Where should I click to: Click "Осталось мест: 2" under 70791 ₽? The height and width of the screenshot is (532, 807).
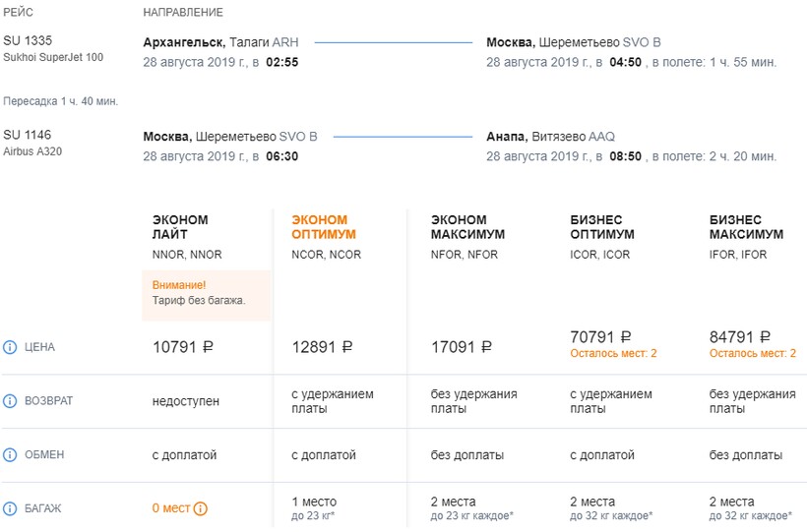(x=613, y=353)
